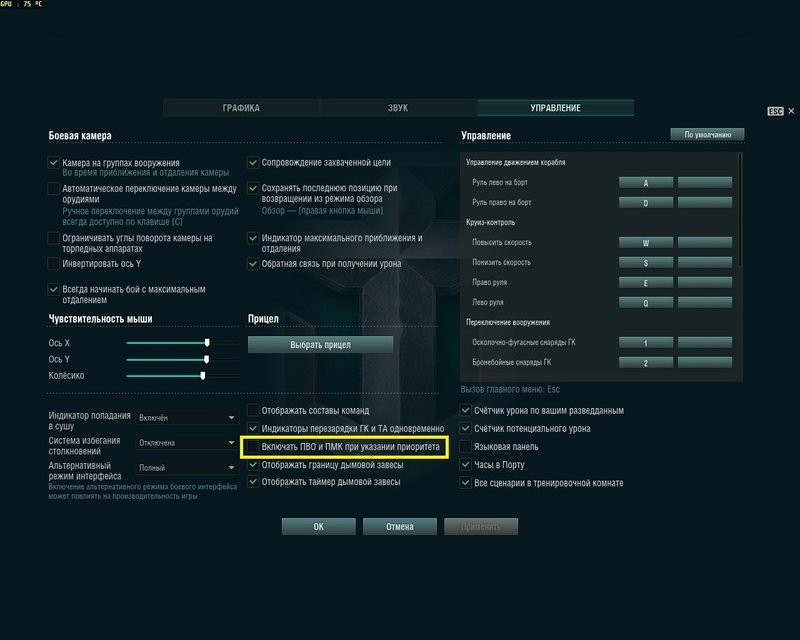This screenshot has width=800, height=640.
Task: Enable Включать ПВО и ПМК при указании приоритета
Action: (x=254, y=447)
